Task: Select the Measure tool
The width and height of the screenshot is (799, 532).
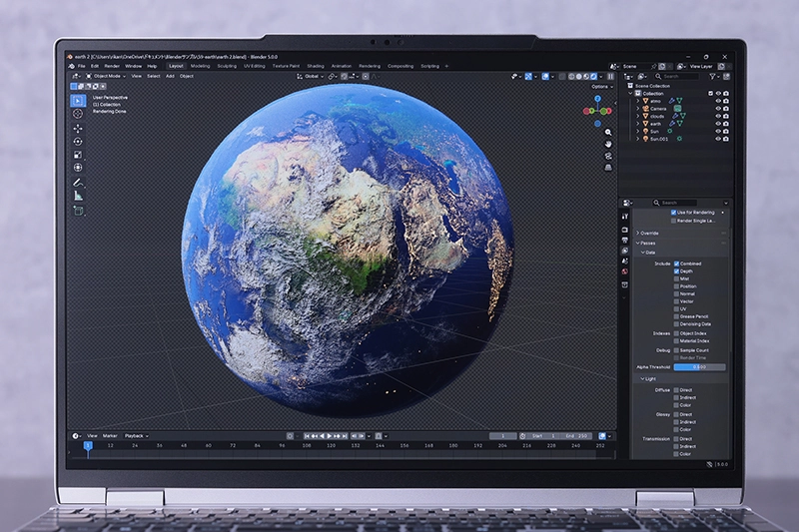Action: click(x=78, y=196)
